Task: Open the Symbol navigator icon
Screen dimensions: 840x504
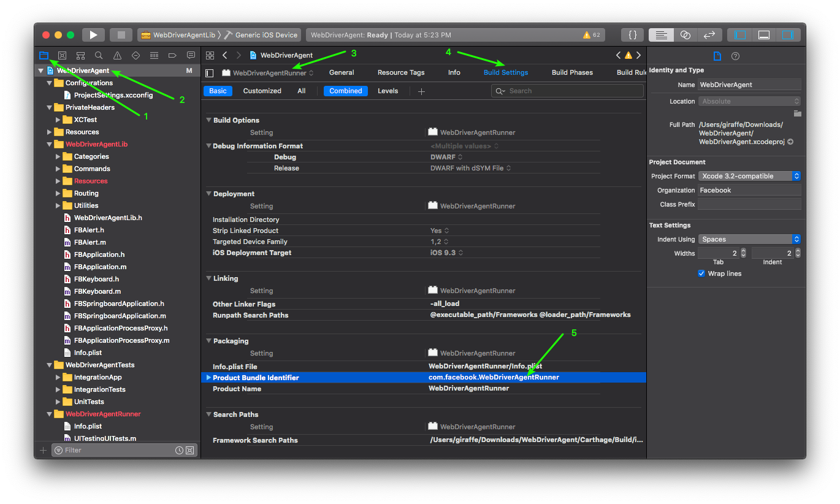Action: [80, 55]
